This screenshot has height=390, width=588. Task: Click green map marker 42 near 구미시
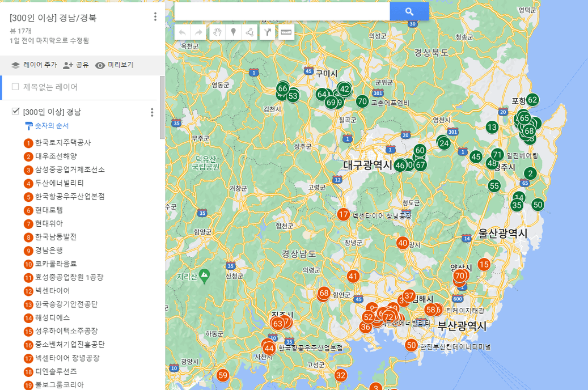coord(344,89)
